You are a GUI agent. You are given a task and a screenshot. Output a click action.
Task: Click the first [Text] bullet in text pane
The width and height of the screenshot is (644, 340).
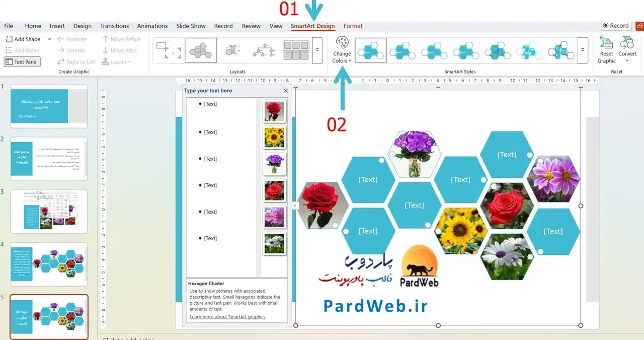210,104
